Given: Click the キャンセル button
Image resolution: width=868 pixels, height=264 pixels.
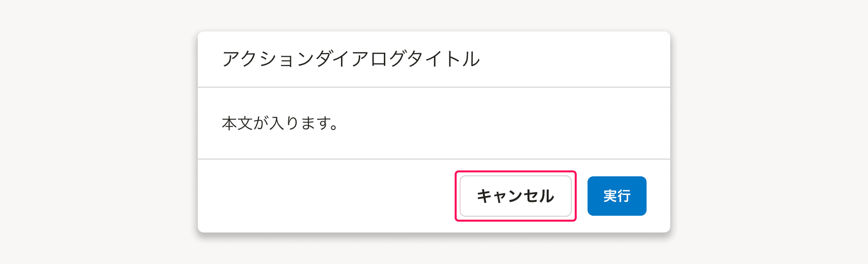Looking at the screenshot, I should (515, 196).
